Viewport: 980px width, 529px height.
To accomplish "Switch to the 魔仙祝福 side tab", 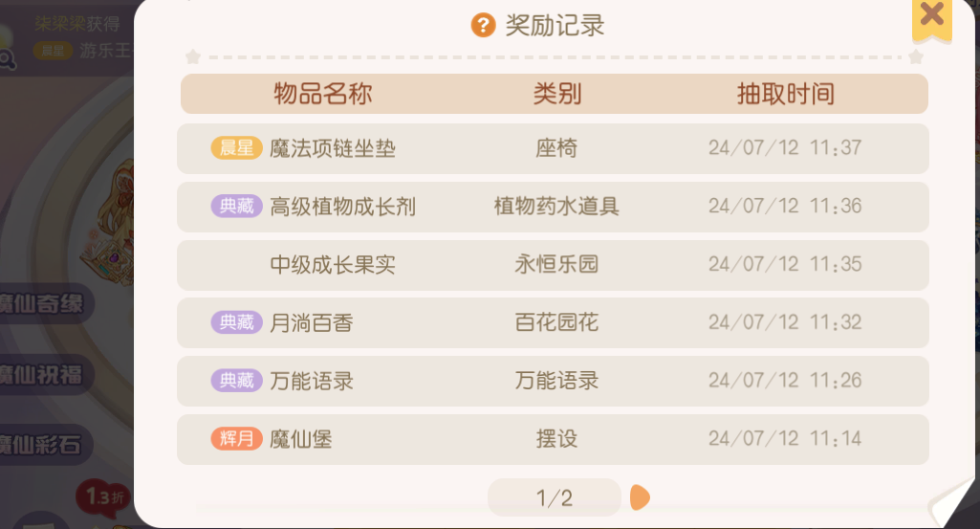I will (x=43, y=375).
